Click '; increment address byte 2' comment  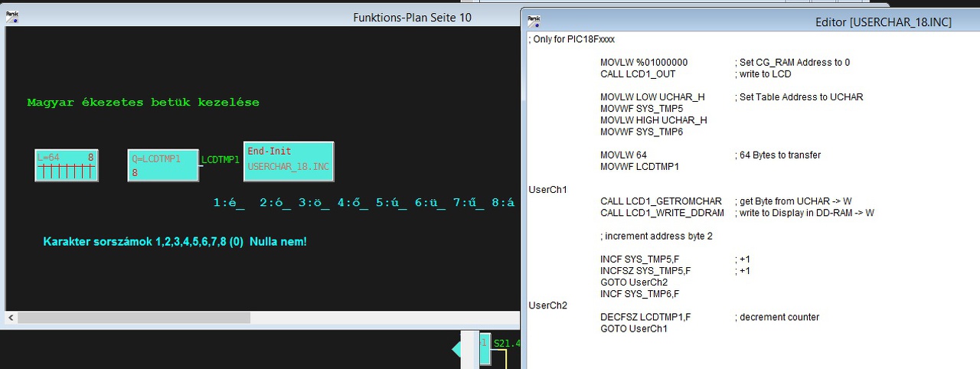point(656,236)
